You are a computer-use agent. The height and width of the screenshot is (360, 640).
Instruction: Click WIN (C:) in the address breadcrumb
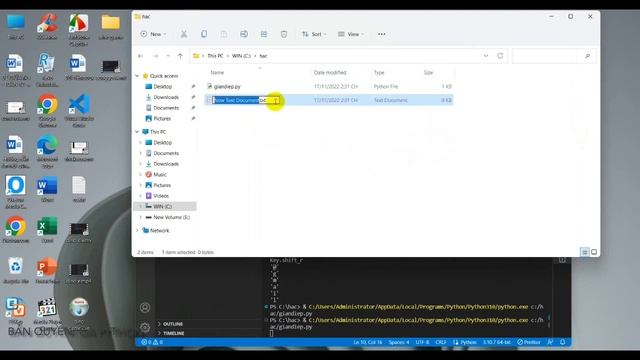241,56
